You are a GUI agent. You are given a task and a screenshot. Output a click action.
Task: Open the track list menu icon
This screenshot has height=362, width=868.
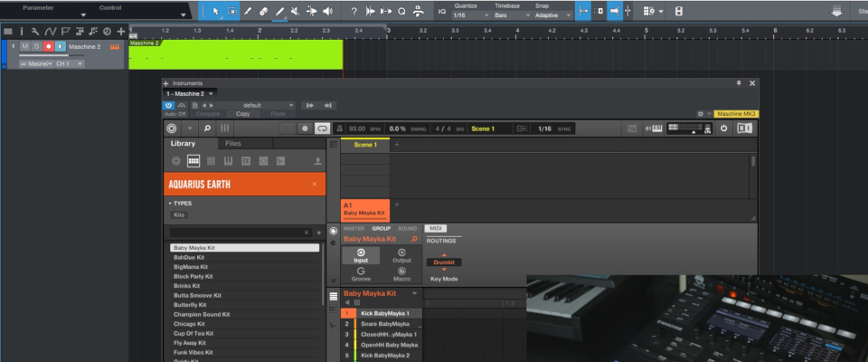[8, 32]
